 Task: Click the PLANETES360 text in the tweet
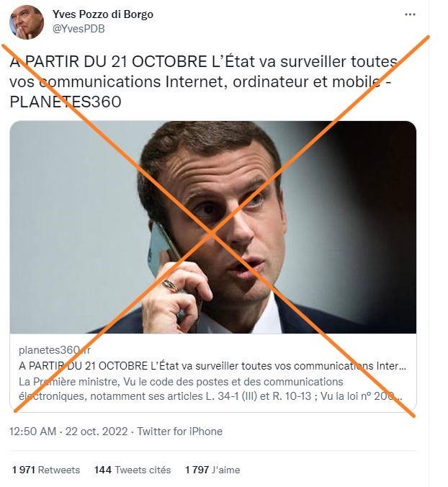pyautogui.click(x=66, y=102)
